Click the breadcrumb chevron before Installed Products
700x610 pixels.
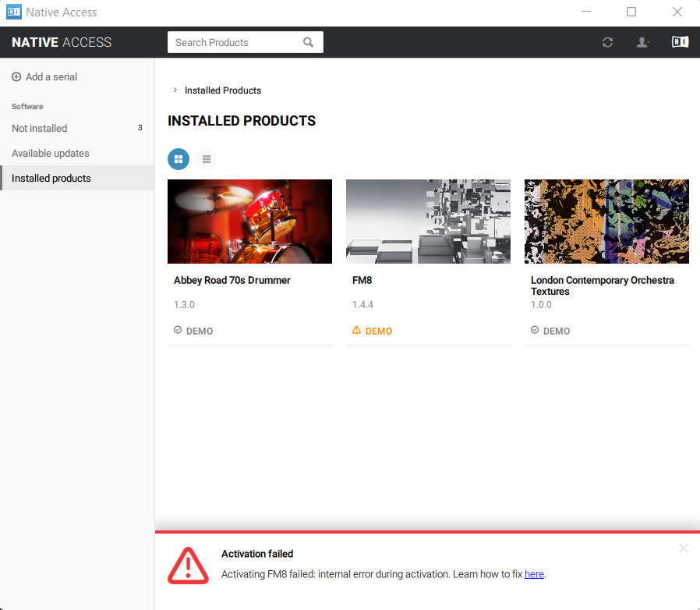(x=175, y=90)
